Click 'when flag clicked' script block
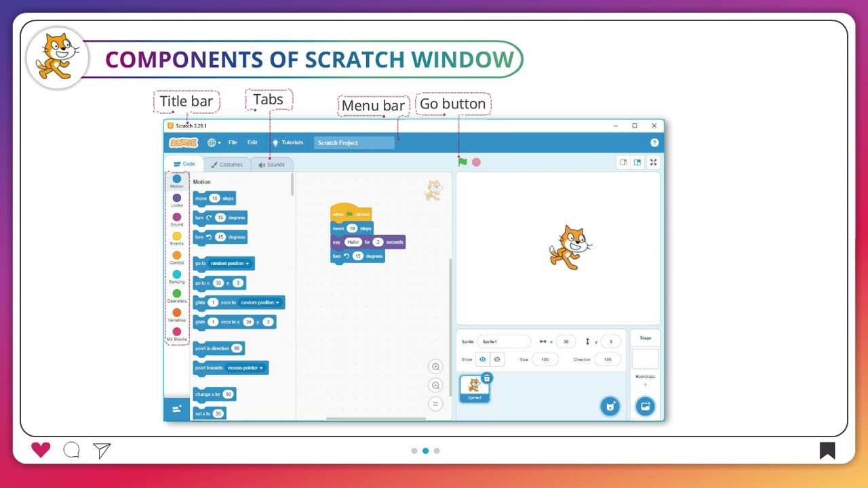The image size is (868, 488). 351,213
